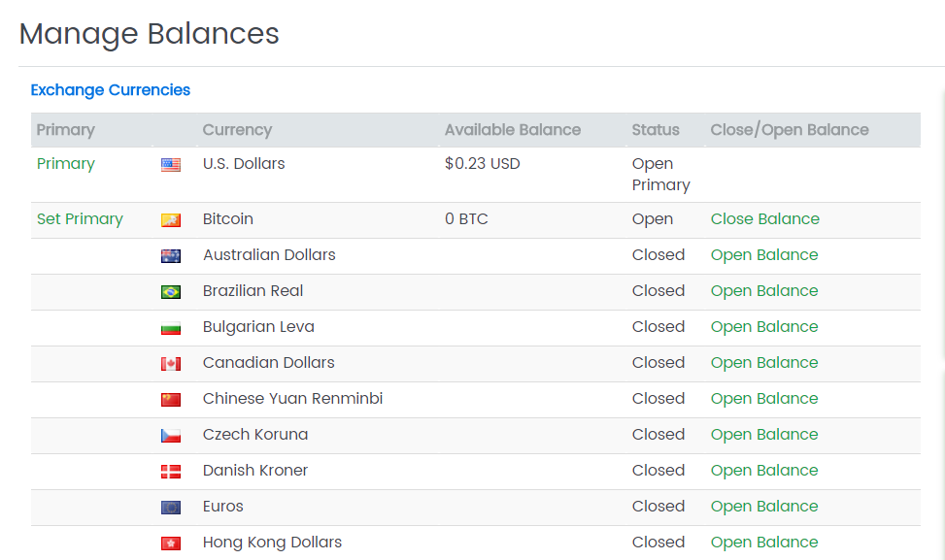Viewport: 945px width, 560px height.
Task: Open the Danish Kroner balance
Action: pos(763,471)
